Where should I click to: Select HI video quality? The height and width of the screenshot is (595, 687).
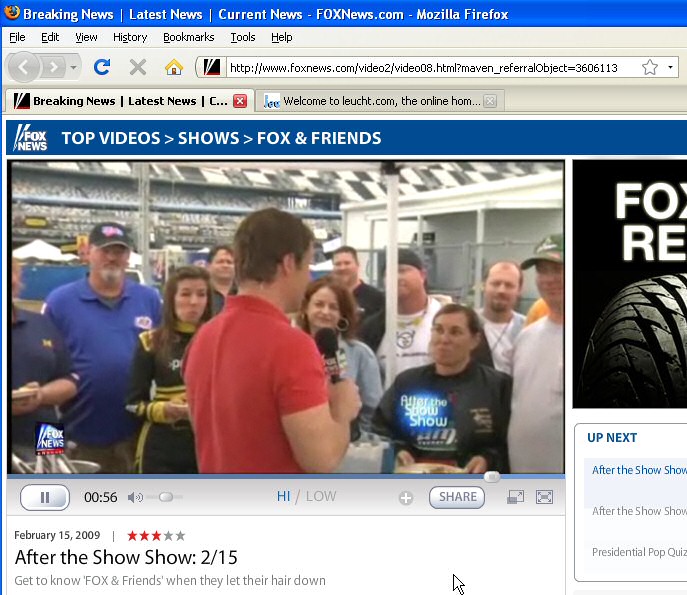pyautogui.click(x=283, y=496)
